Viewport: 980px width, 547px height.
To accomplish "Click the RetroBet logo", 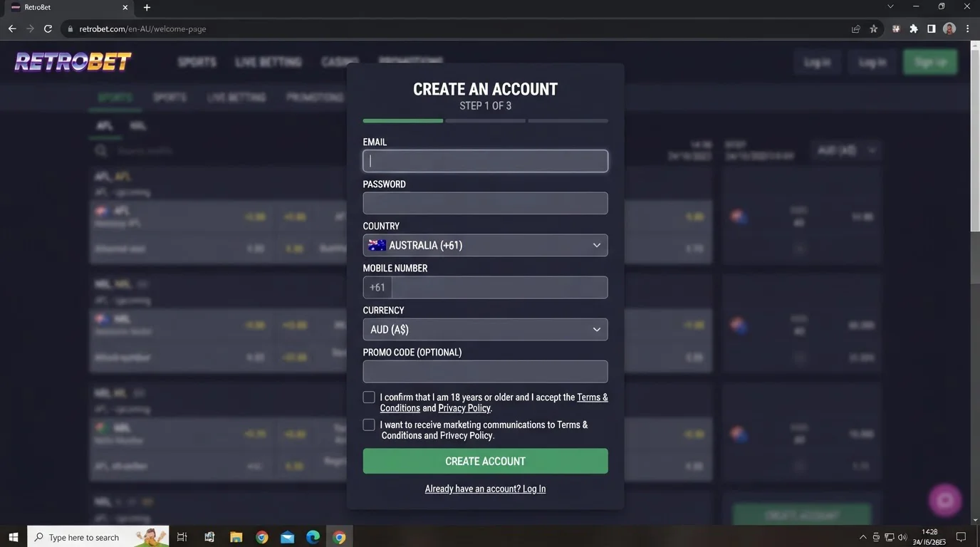I will [x=73, y=62].
